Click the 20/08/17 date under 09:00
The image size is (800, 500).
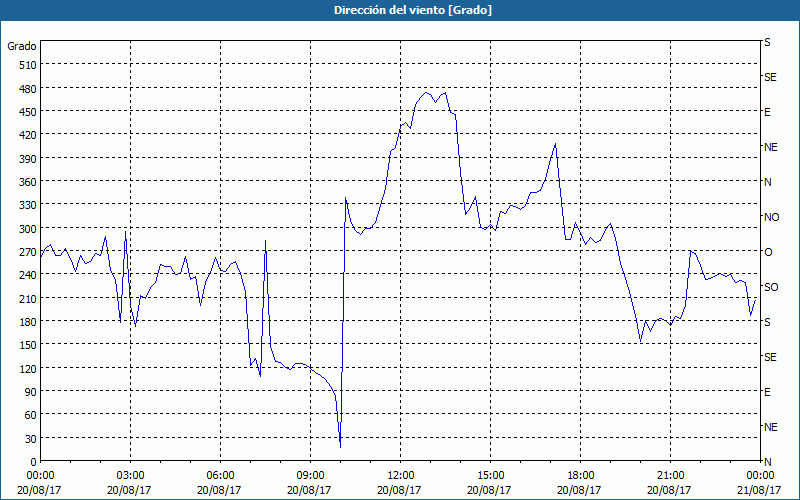pos(310,490)
